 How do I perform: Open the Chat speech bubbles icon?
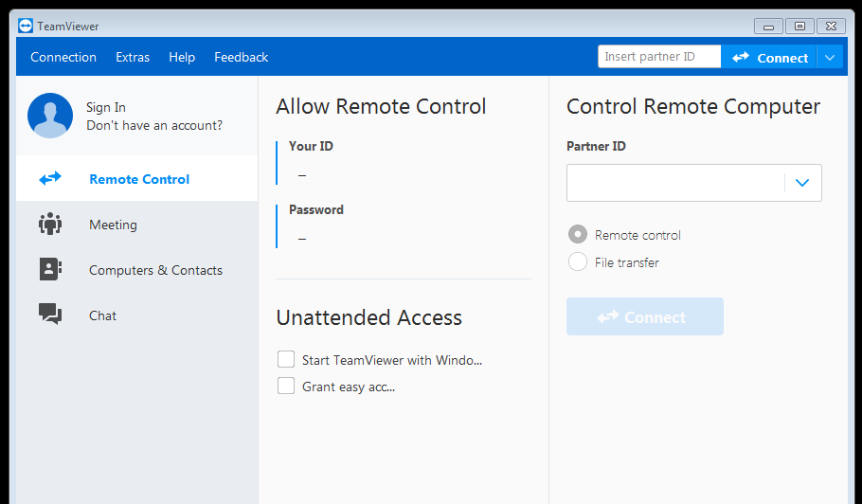click(x=50, y=314)
